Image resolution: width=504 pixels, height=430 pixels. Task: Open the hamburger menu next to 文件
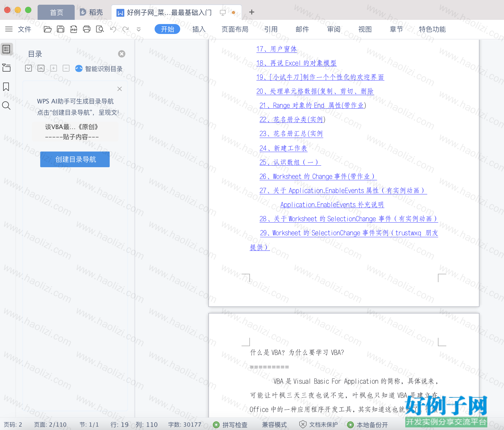pyautogui.click(x=9, y=29)
